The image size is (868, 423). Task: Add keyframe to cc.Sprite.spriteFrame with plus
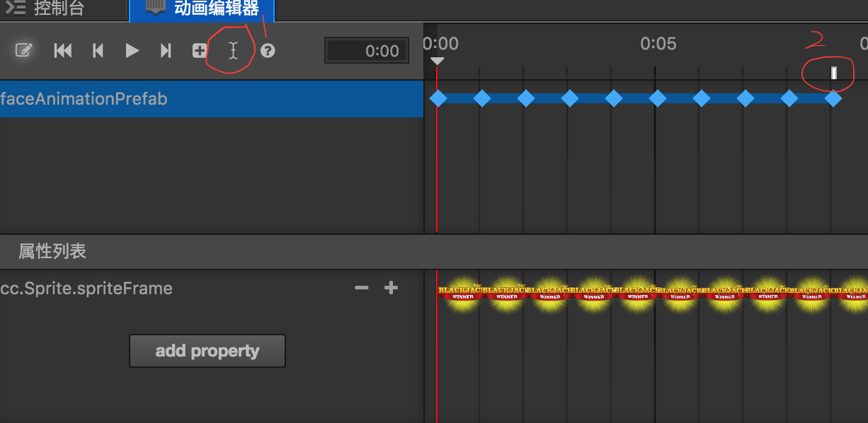[x=391, y=288]
